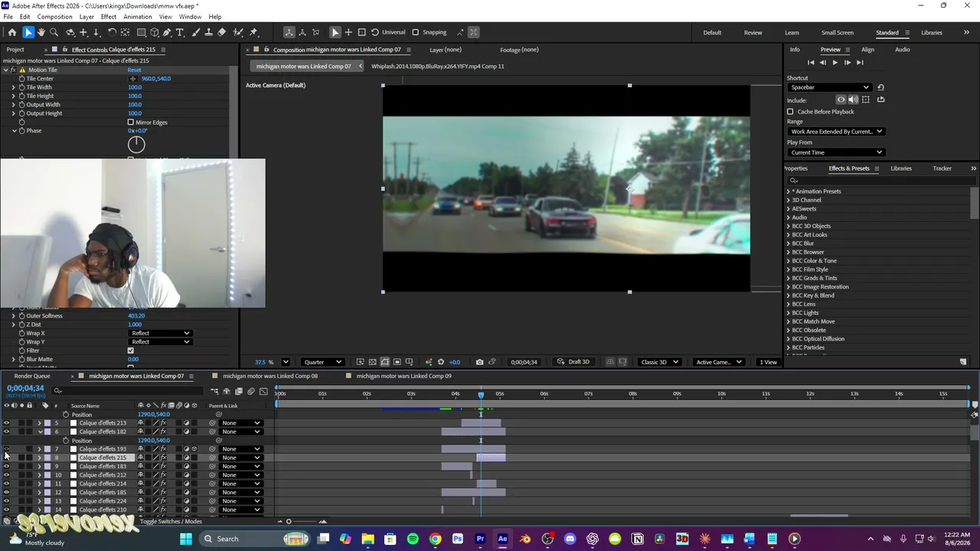Select the Pen tool
The height and width of the screenshot is (551, 980).
[x=167, y=32]
